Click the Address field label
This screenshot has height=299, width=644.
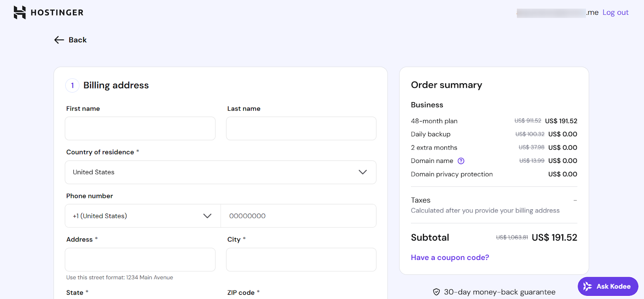[x=79, y=239]
